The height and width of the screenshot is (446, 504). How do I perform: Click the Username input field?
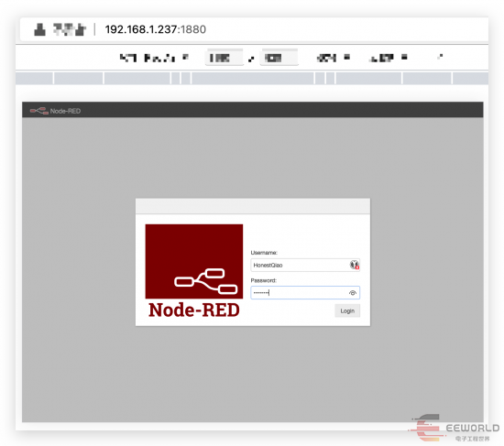coord(305,265)
